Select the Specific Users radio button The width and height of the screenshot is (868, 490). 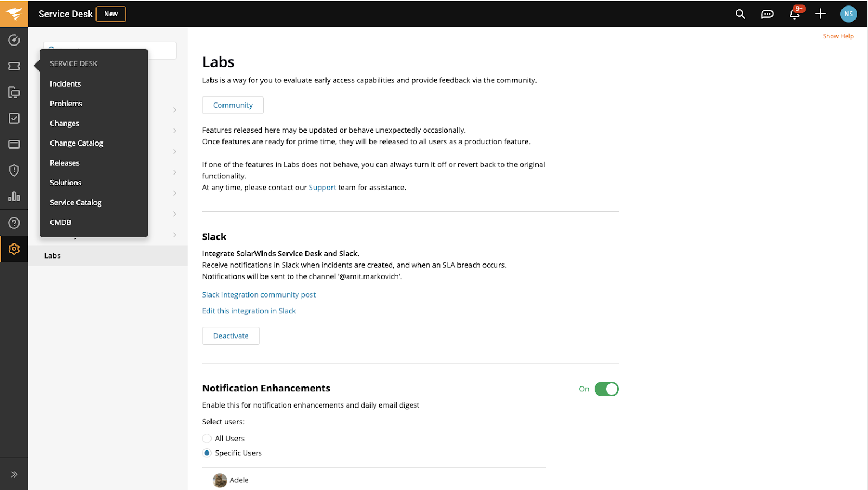[207, 453]
